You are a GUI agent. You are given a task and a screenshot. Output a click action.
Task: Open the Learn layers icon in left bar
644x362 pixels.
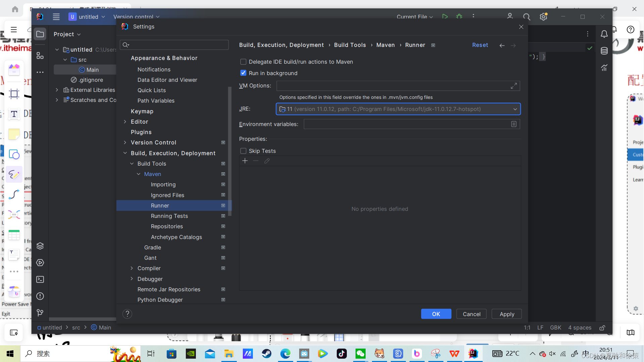point(40,246)
